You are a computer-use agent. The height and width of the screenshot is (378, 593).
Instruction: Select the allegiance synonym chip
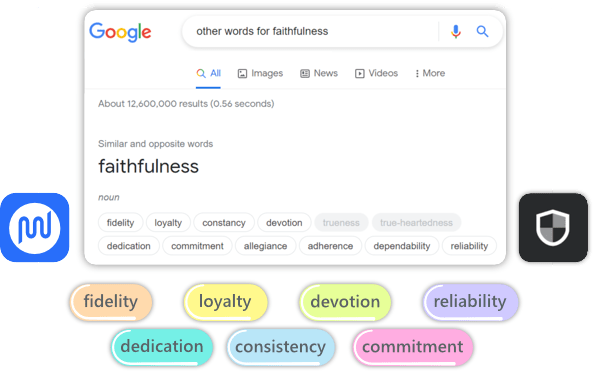tap(265, 246)
